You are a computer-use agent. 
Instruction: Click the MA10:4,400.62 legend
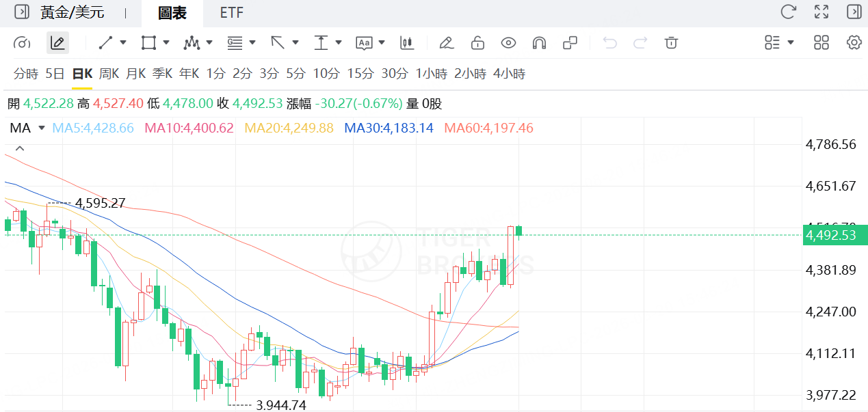point(189,128)
